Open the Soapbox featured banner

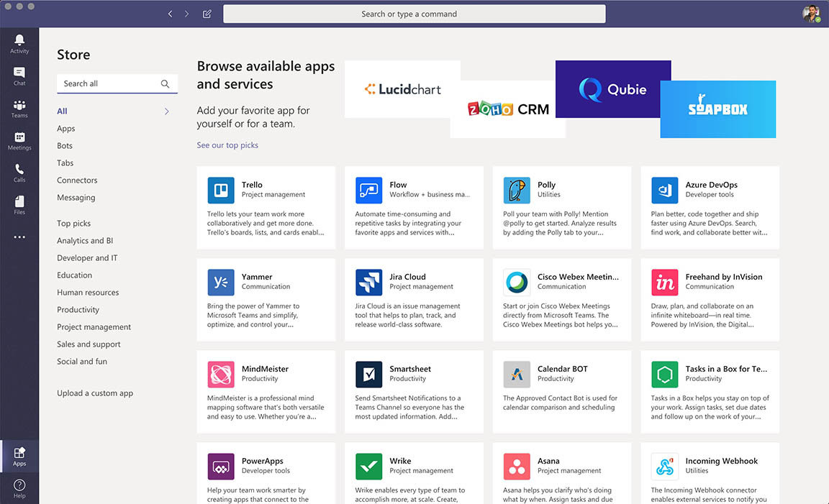(x=718, y=109)
